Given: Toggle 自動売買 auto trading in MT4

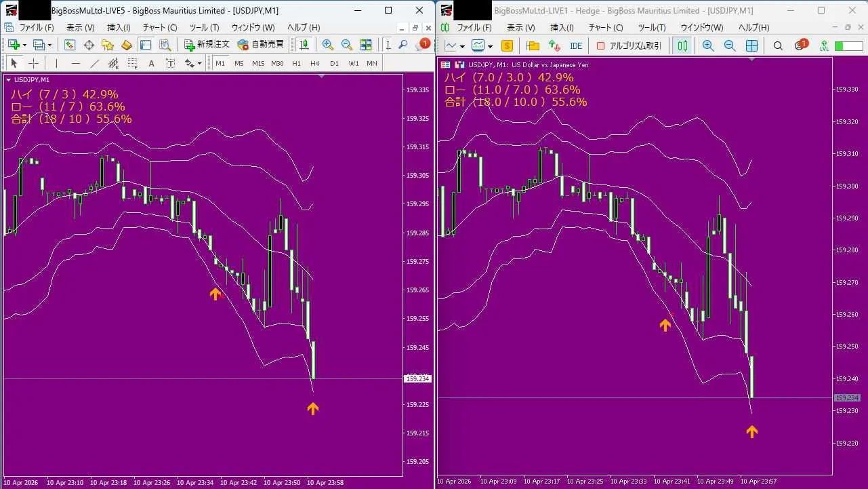Looking at the screenshot, I should tap(261, 45).
